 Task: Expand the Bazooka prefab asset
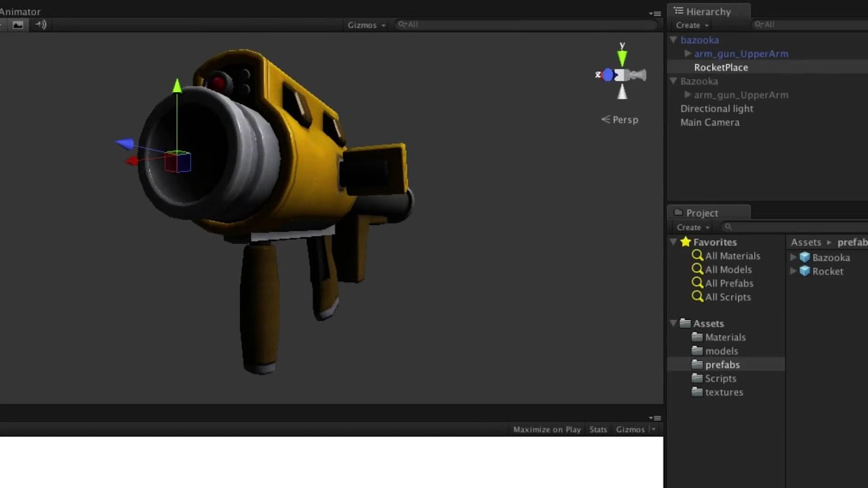click(x=793, y=258)
